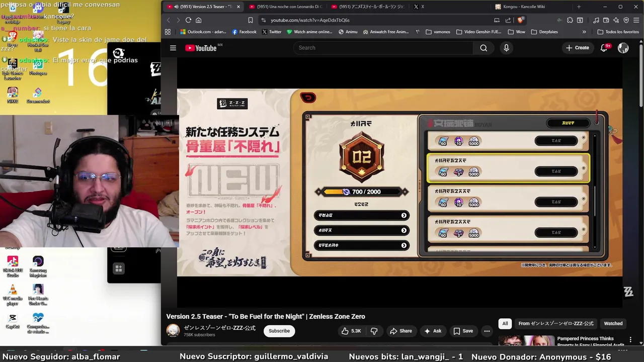Open the browser apps grid icon

pos(168,32)
